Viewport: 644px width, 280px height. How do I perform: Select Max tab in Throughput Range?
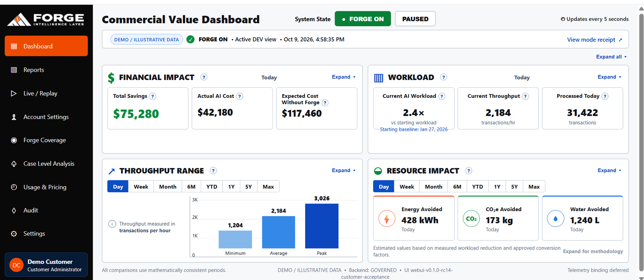click(268, 187)
